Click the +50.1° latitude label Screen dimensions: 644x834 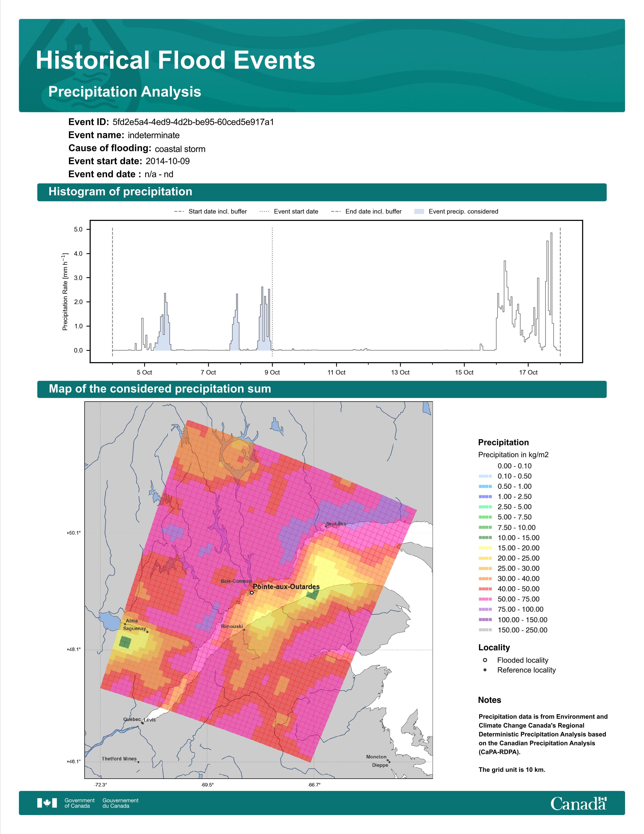[74, 533]
